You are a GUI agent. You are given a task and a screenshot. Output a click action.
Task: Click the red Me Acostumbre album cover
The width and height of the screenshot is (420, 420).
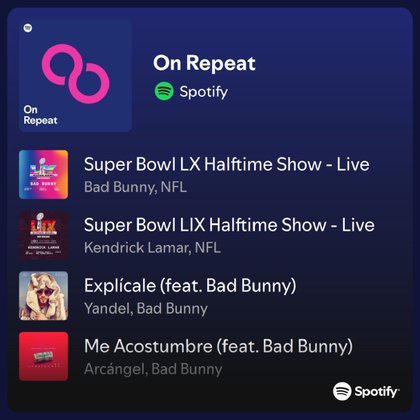[x=43, y=356]
